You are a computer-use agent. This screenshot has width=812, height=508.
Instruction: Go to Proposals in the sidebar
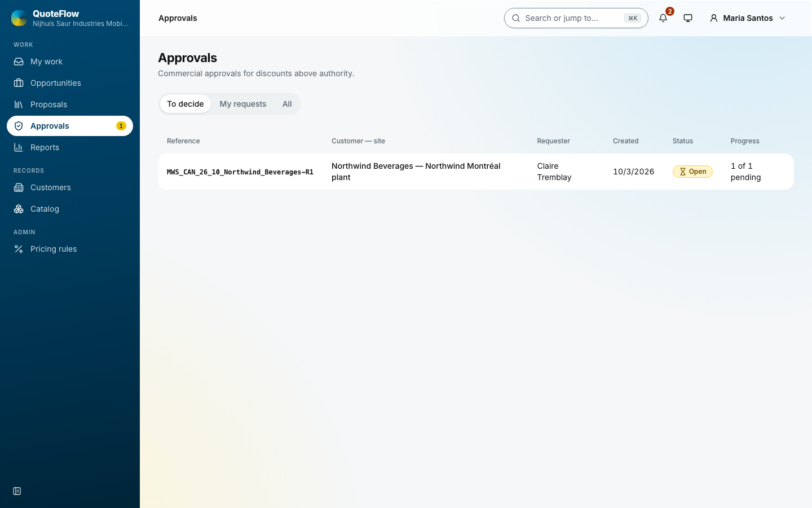click(70, 104)
